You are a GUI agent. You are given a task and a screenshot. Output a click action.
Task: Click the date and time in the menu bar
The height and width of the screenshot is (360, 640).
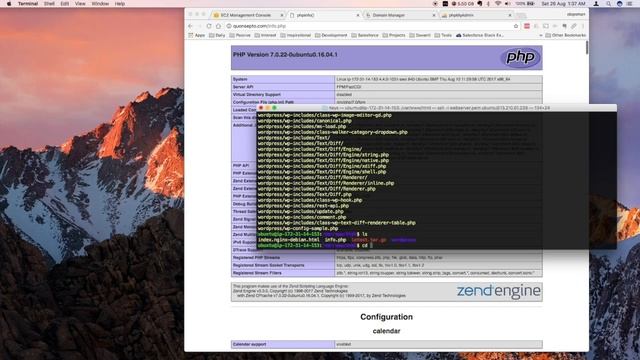tap(563, 4)
